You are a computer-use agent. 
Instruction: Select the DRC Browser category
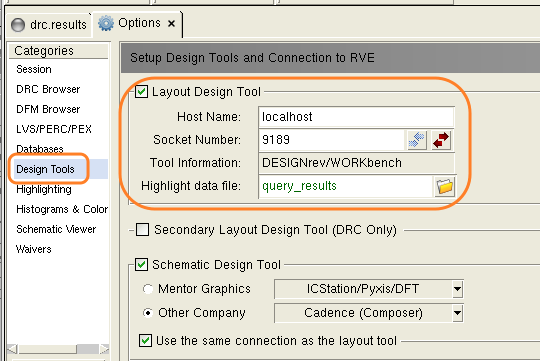click(48, 89)
